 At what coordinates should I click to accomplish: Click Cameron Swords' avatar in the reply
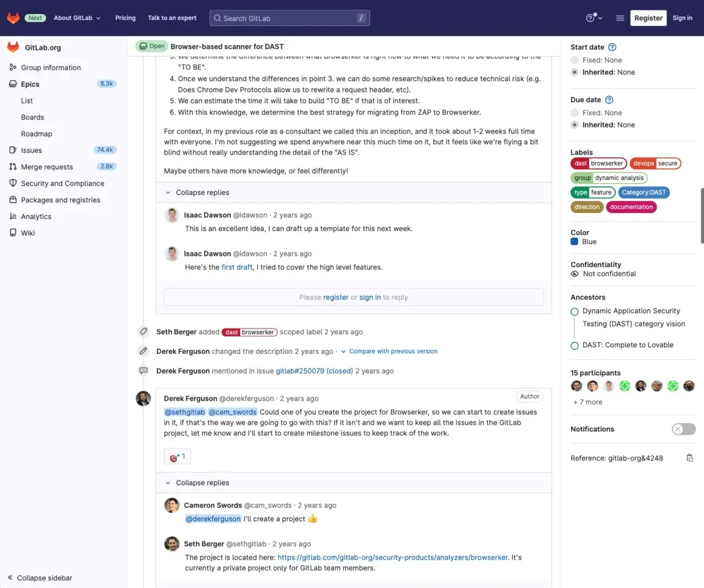(171, 506)
